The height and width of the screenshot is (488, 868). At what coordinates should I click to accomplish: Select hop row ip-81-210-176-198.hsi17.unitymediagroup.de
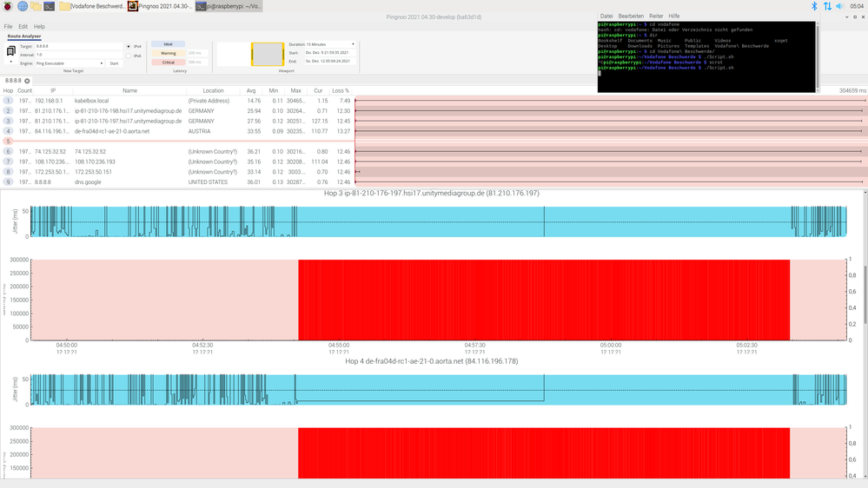(177, 111)
